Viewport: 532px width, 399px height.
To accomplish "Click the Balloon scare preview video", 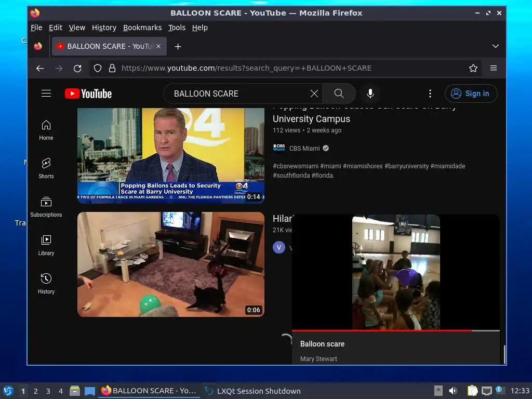I will click(395, 272).
